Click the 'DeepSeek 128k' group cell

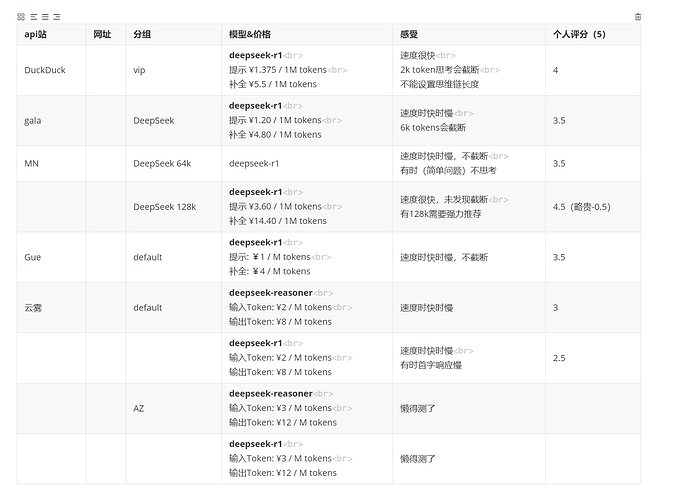164,207
